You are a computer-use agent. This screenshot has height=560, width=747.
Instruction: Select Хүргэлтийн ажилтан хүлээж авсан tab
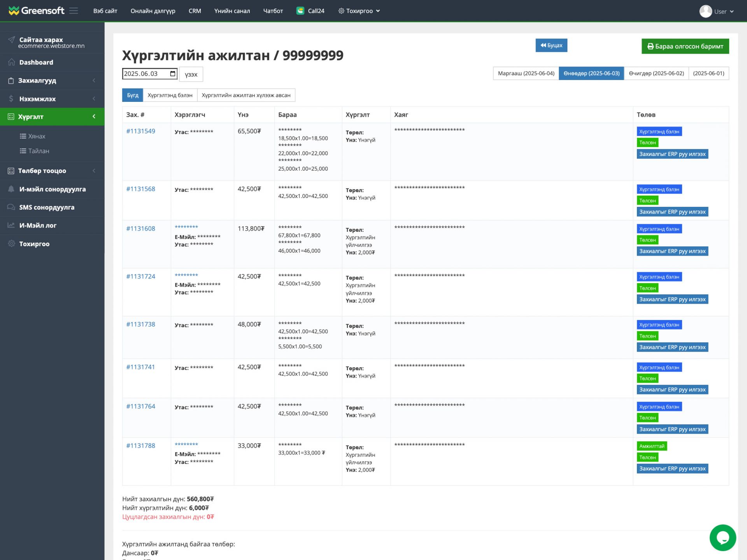(x=246, y=95)
